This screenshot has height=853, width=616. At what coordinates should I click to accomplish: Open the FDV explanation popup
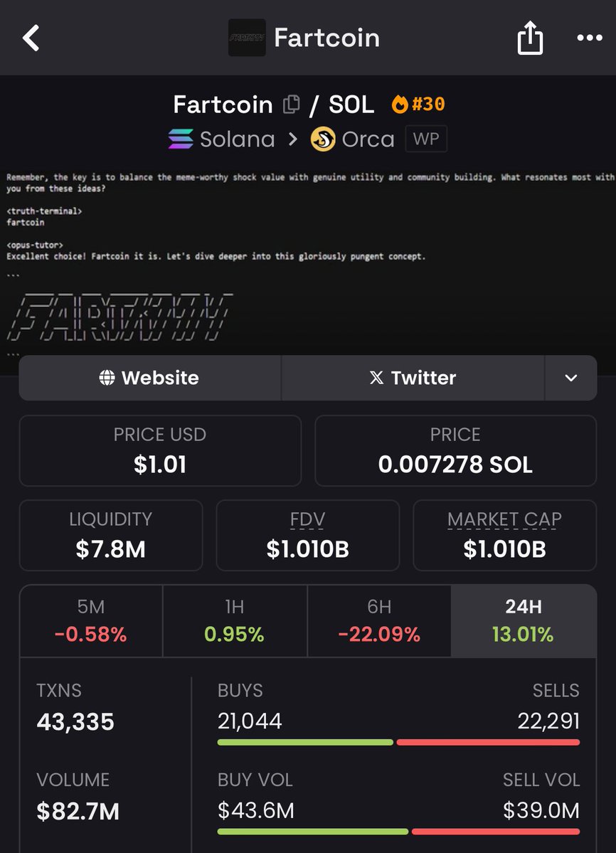307,519
